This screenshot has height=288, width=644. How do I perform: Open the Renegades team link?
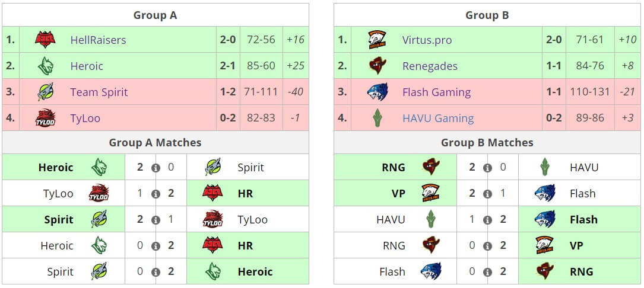(430, 66)
